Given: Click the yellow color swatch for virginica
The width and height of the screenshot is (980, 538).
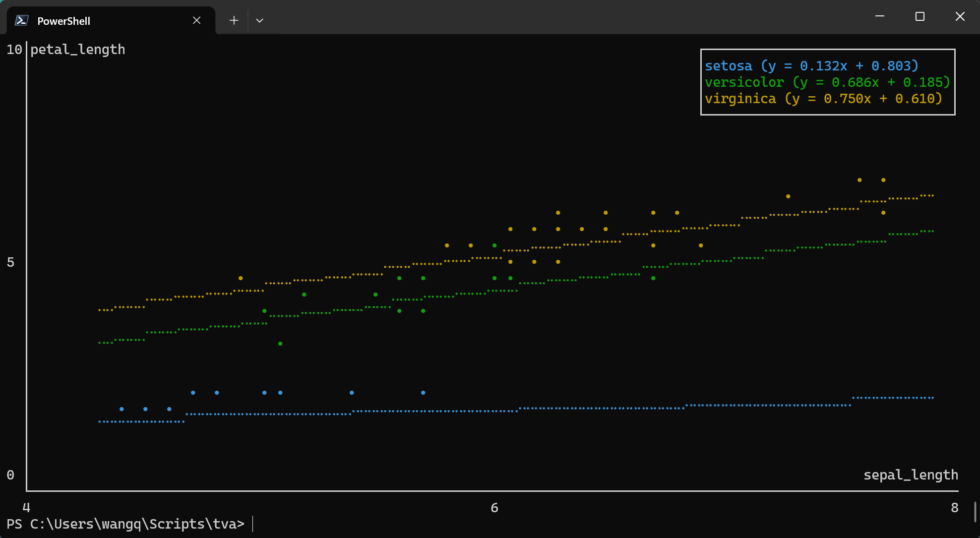Looking at the screenshot, I should tap(741, 98).
